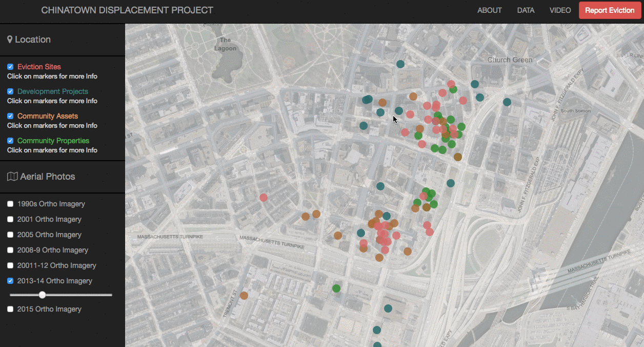The image size is (644, 347).
Task: Disable the 2013-14 Ortho Imagery checkbox
Action: point(10,281)
